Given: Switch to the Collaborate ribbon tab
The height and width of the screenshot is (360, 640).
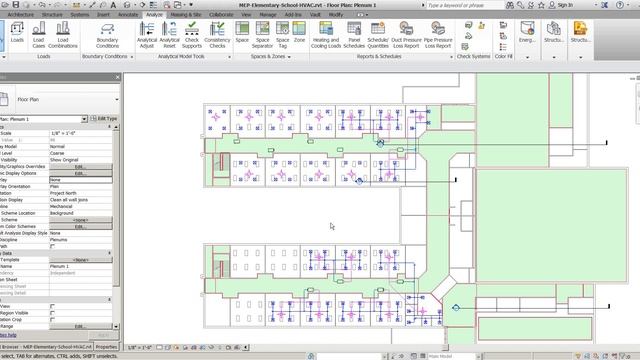Looking at the screenshot, I should point(221,15).
